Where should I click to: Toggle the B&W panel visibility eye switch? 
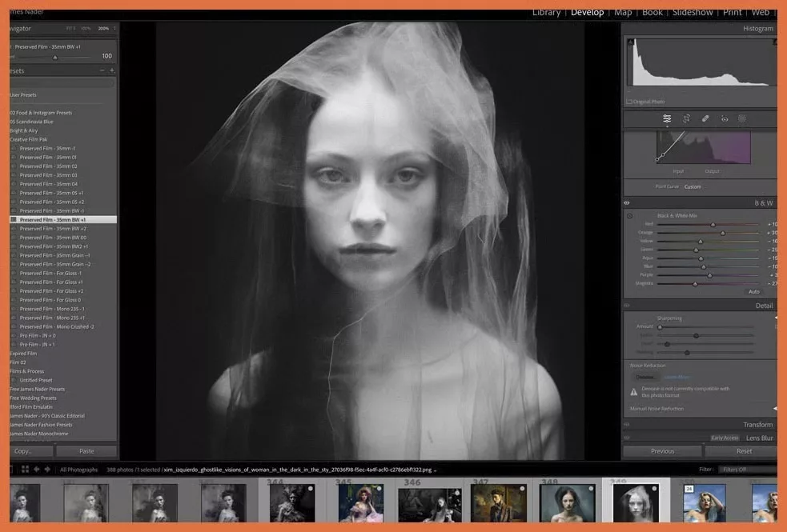point(627,202)
